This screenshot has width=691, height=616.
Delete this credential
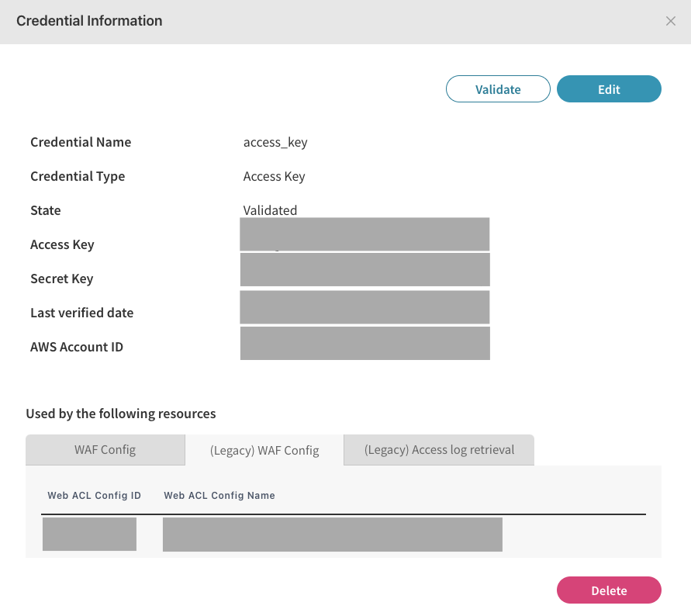[x=609, y=590]
